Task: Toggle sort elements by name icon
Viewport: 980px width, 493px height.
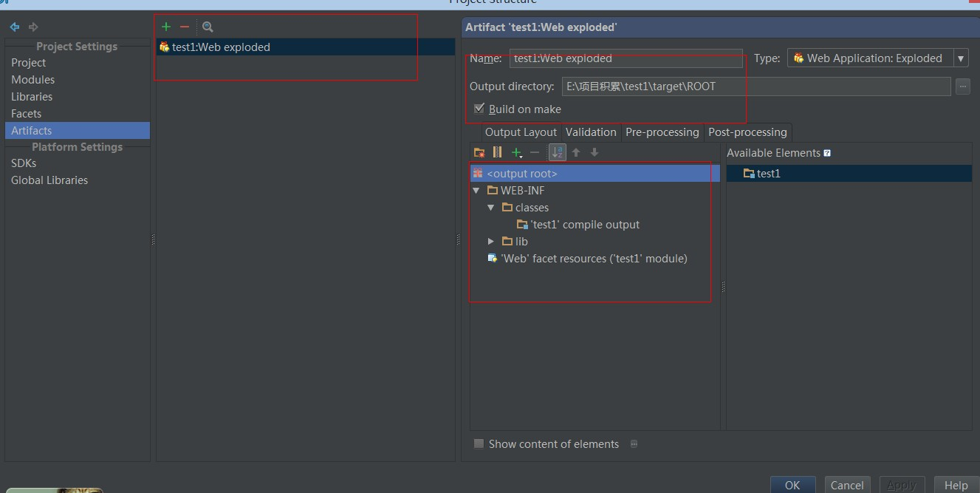Action: click(x=558, y=152)
